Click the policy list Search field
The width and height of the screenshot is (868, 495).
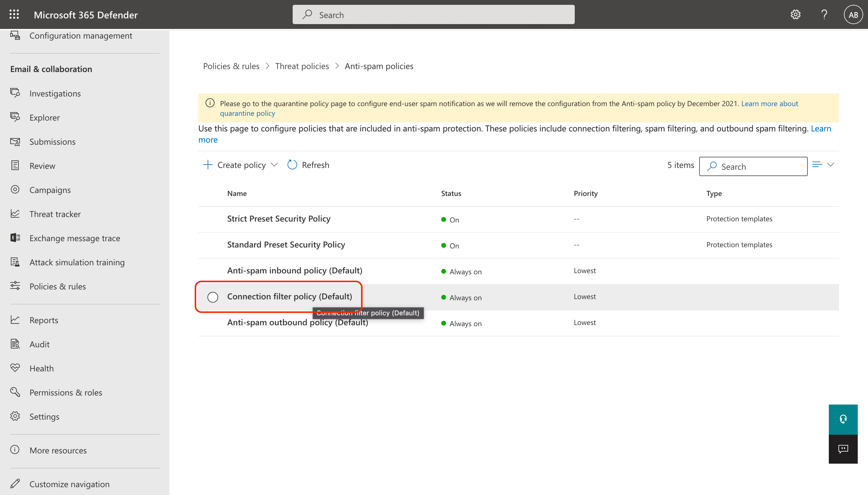(753, 166)
